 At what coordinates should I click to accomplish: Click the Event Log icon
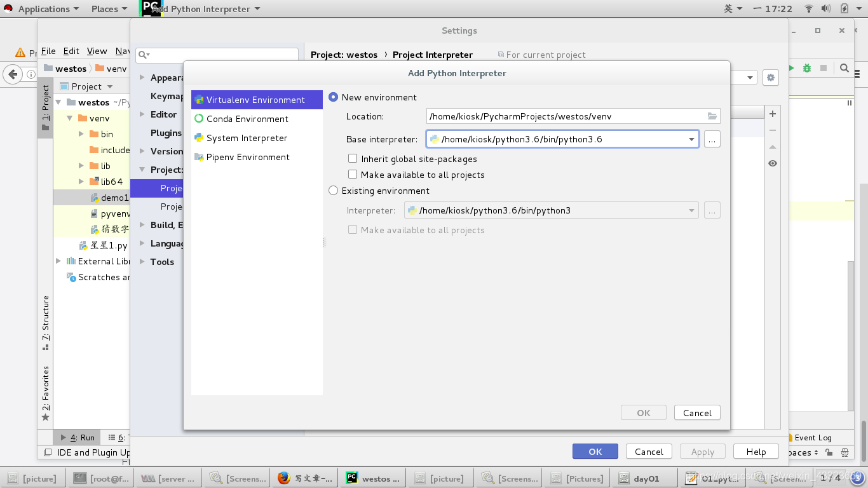[x=789, y=438]
